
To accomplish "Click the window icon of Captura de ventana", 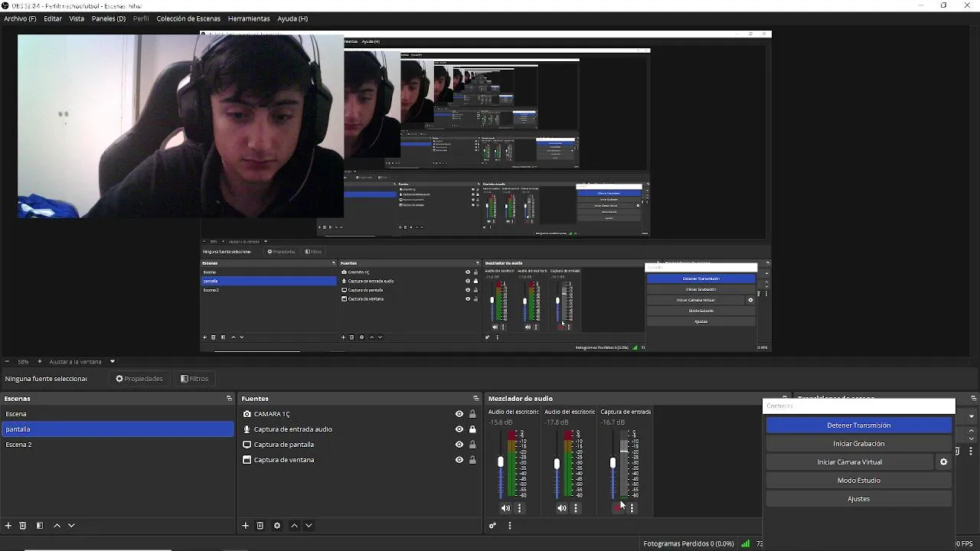I will (247, 460).
